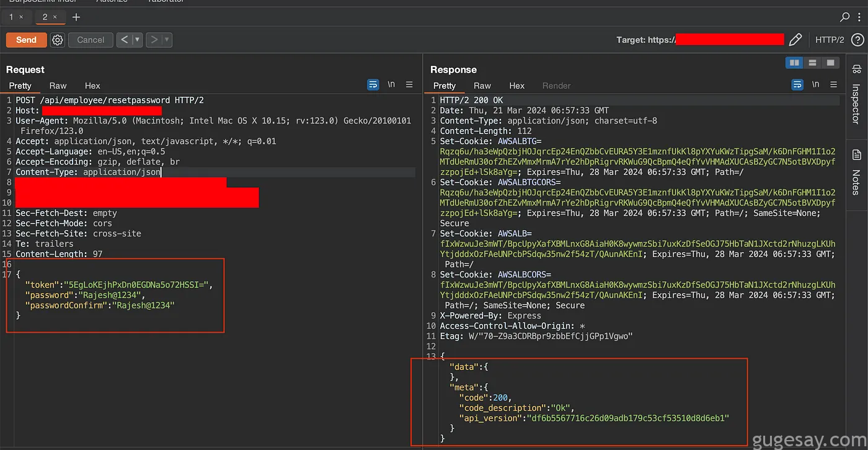The image size is (868, 450).
Task: Close Repeater tab 2
Action: (x=55, y=17)
